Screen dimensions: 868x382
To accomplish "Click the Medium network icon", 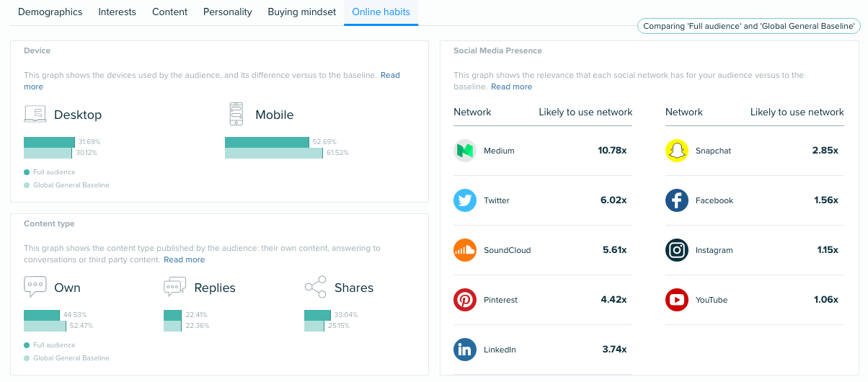I will 465,151.
